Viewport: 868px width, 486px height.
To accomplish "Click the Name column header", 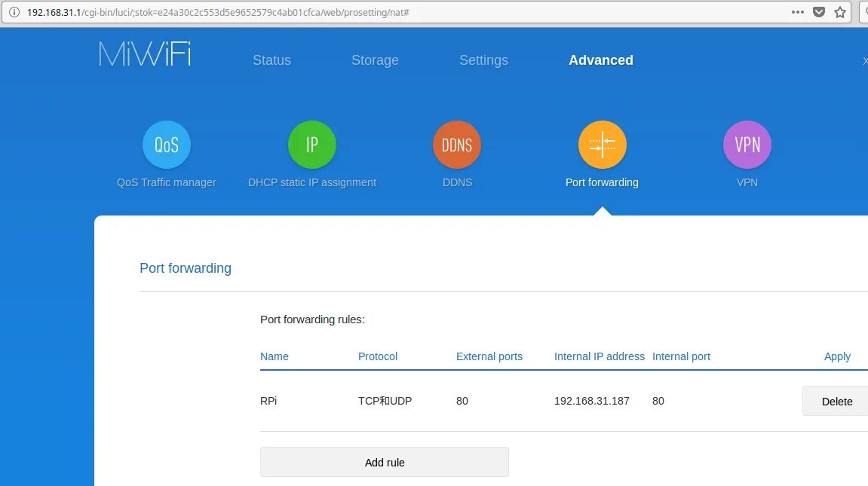I will click(x=275, y=356).
